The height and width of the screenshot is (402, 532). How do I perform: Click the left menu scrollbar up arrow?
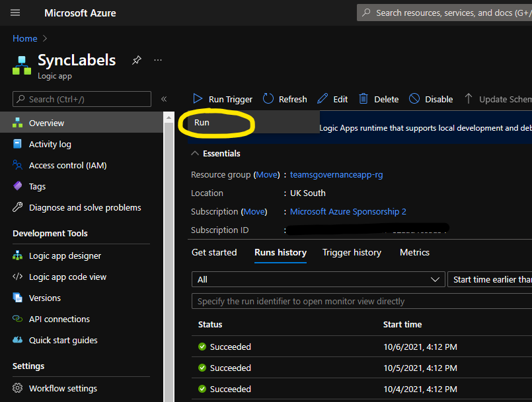click(x=169, y=117)
